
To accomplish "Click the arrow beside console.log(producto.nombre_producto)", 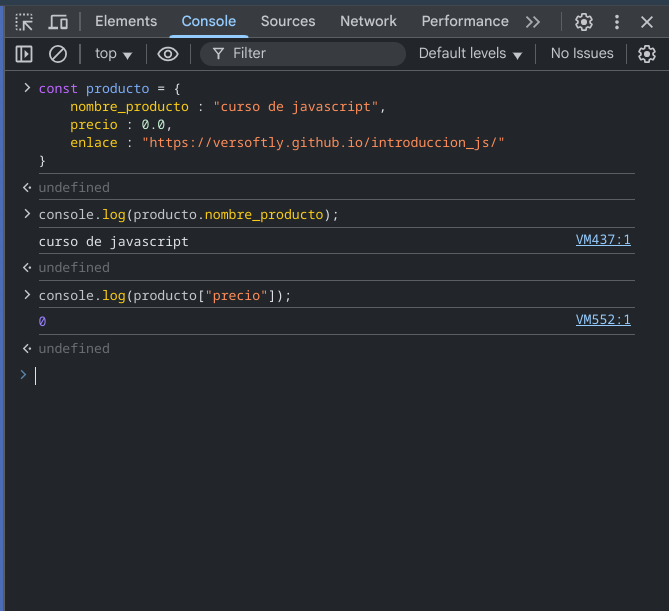I will point(27,214).
